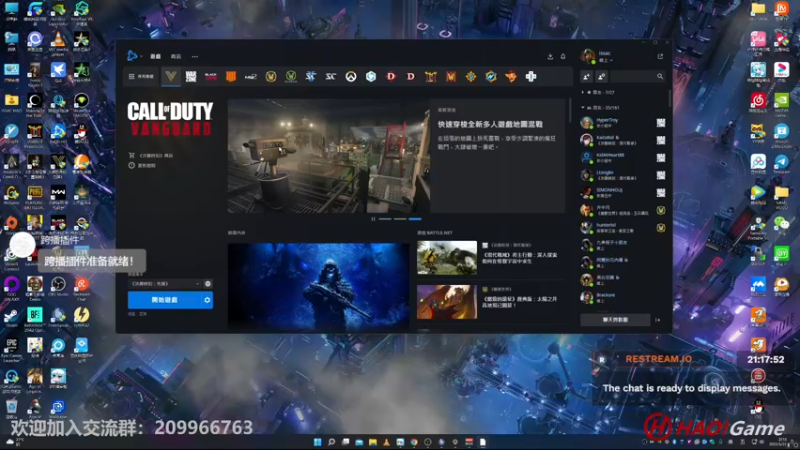
Task: Expand the favorites friends group
Action: pos(599,92)
